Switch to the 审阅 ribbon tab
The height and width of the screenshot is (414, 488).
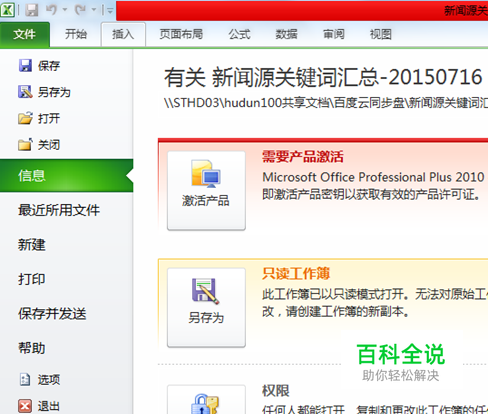(x=334, y=34)
